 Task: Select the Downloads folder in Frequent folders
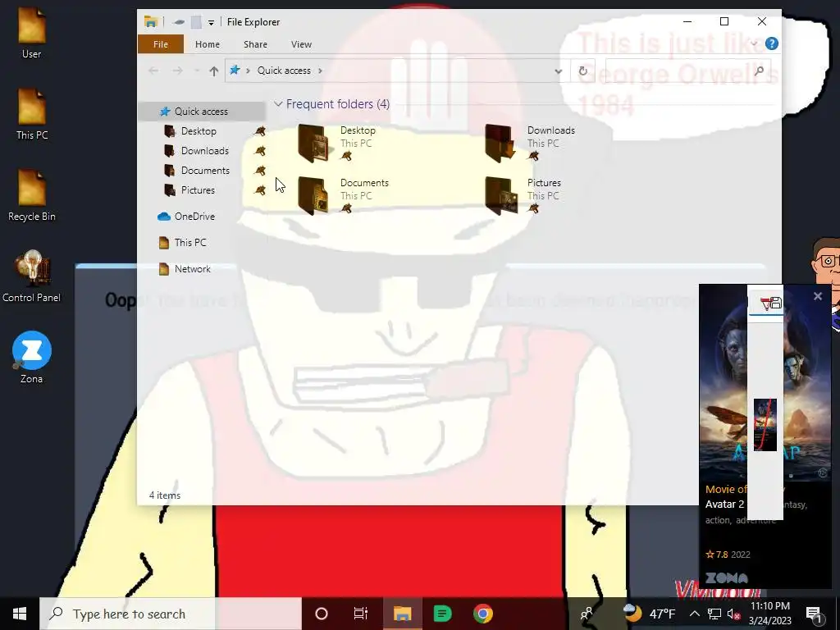pos(531,143)
